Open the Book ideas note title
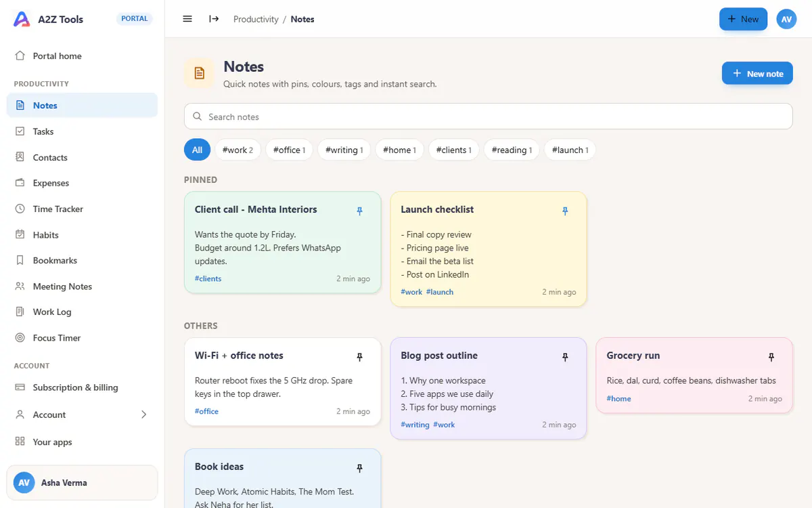 pos(219,467)
